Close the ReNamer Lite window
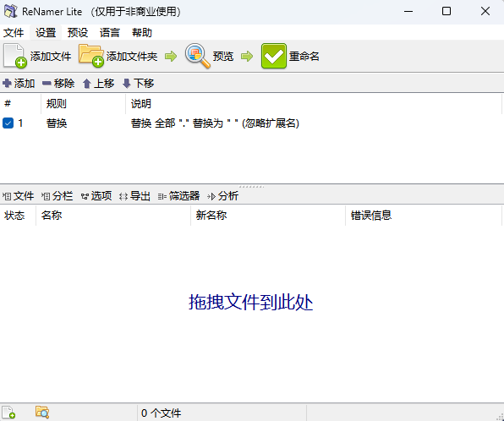The width and height of the screenshot is (504, 421). tap(485, 12)
